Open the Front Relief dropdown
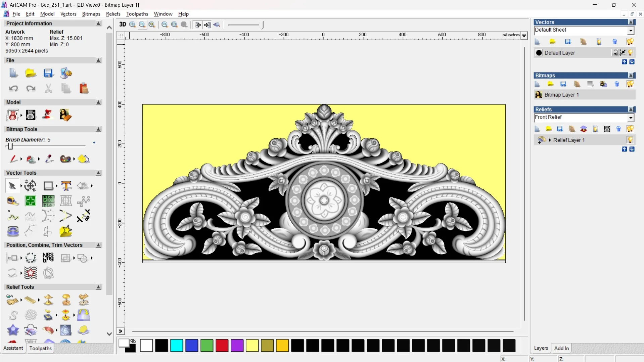This screenshot has height=362, width=644. point(631,118)
